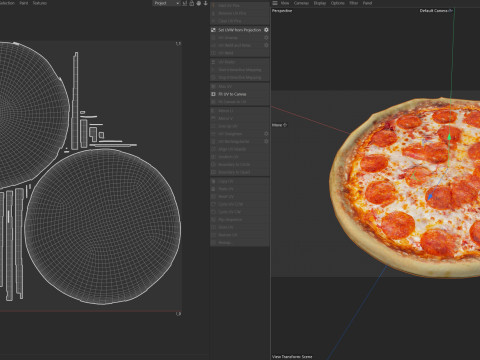
Task: Open the Cameras menu
Action: click(x=301, y=3)
